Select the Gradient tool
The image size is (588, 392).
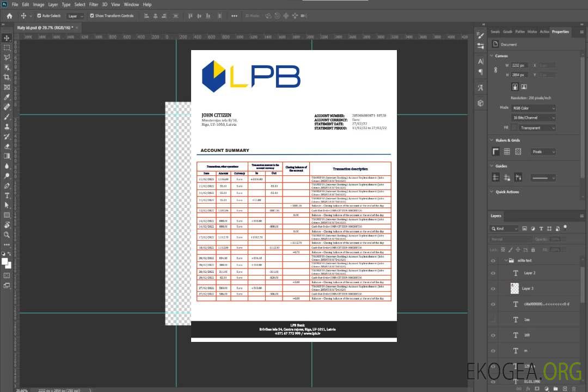7,156
